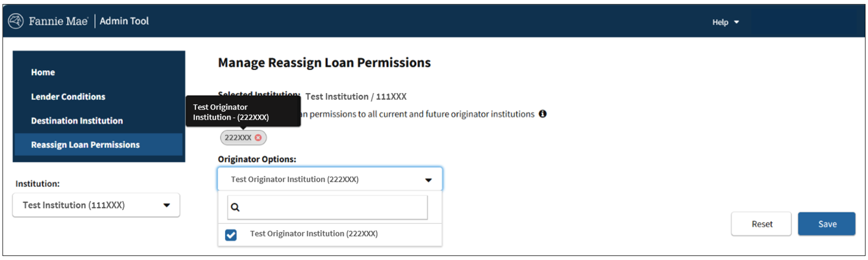Screen dimensions: 868x260
Task: Select Reassign Loan Permissions in the sidebar
Action: click(x=85, y=145)
